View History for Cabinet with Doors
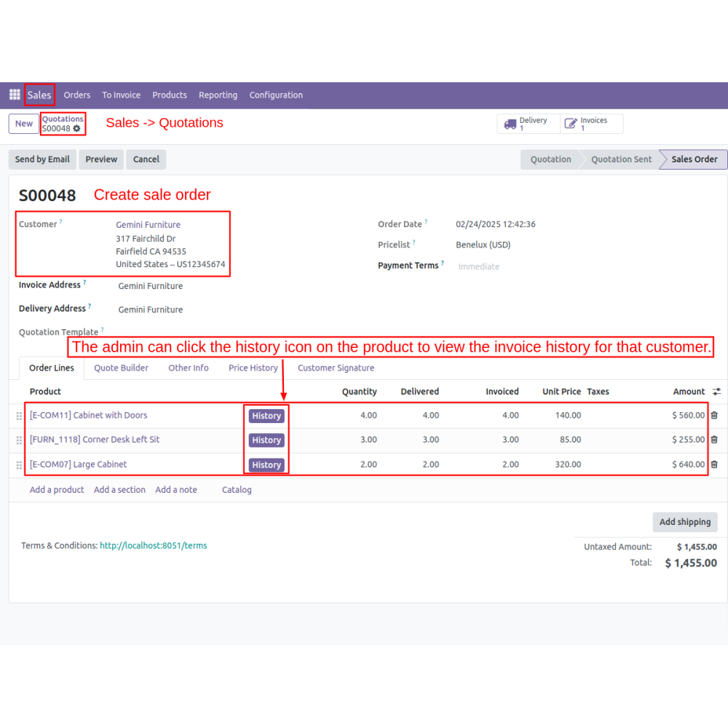The width and height of the screenshot is (728, 728). [266, 416]
